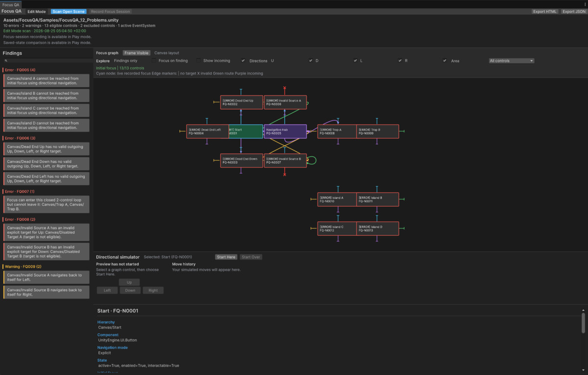Select the Focus QA window tab

click(11, 4)
